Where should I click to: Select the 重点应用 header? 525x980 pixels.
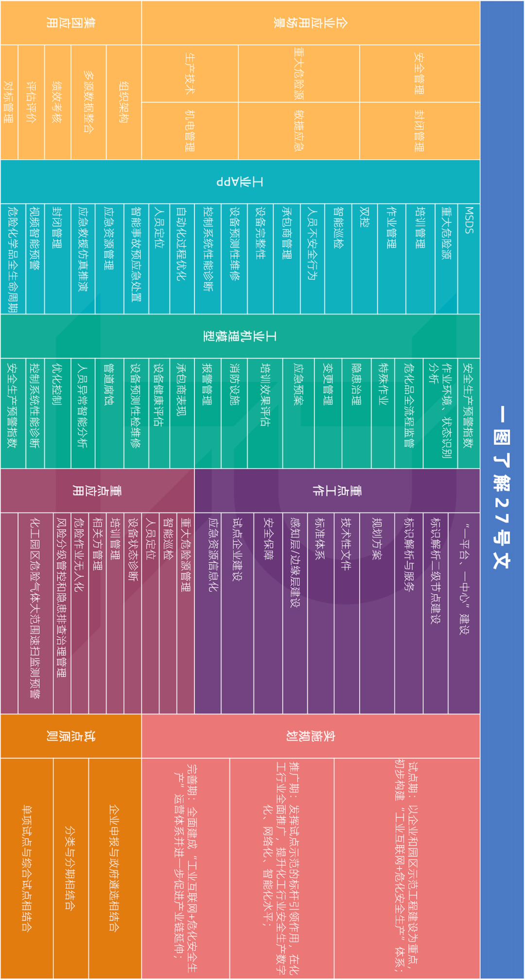(x=97, y=491)
